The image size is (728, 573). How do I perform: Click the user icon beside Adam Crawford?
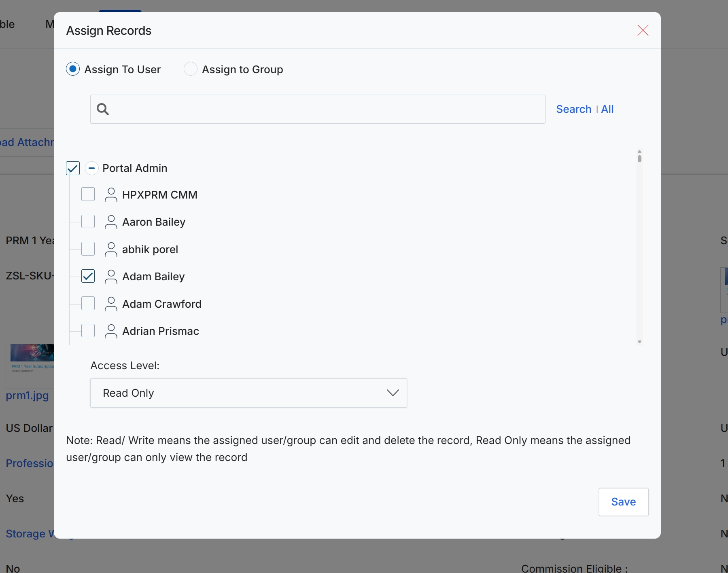coord(111,304)
